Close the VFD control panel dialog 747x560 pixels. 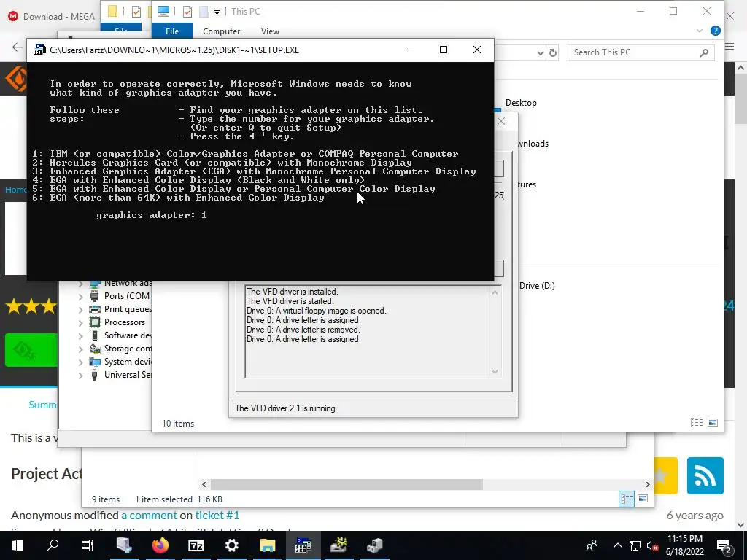[x=500, y=122]
